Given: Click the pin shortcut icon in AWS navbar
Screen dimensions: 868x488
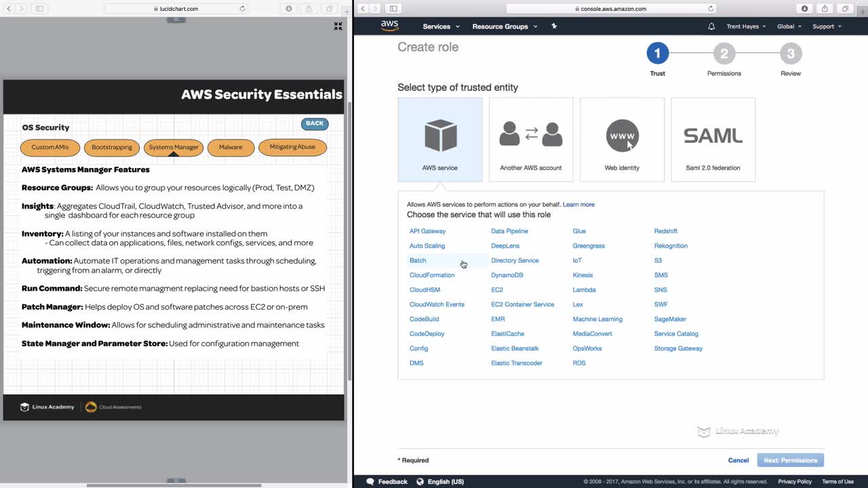Looking at the screenshot, I should 554,26.
